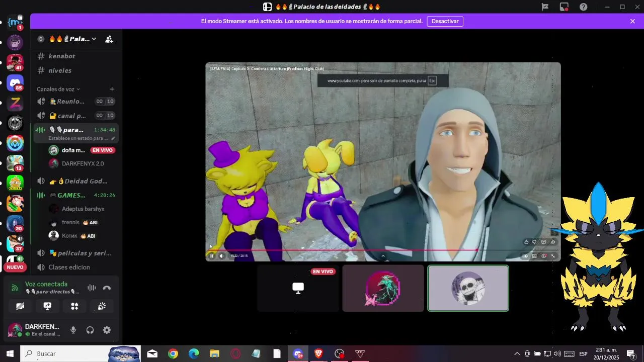Open the share screen button

47,306
